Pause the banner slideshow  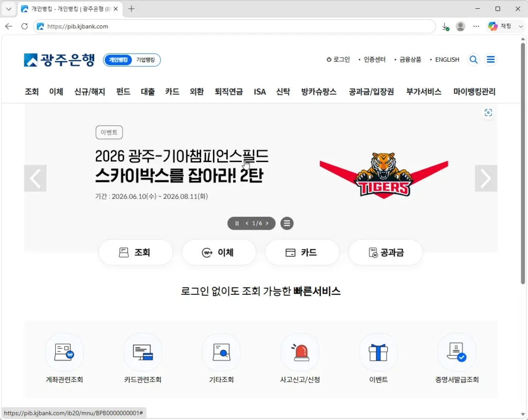point(237,224)
